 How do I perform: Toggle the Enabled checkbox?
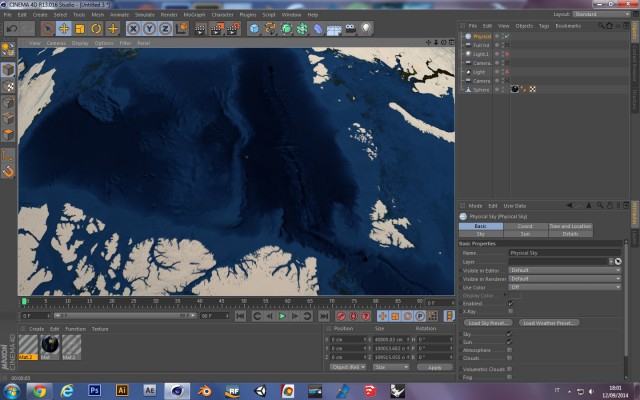(x=510, y=303)
